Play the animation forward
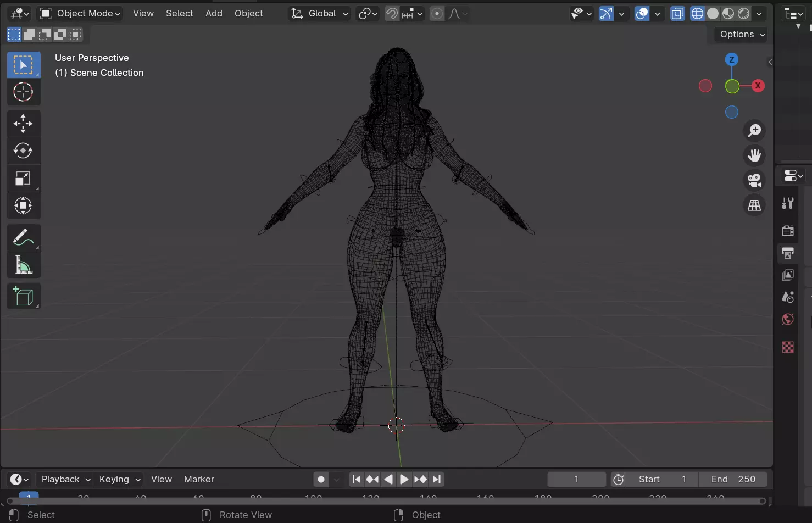This screenshot has height=523, width=812. tap(404, 479)
